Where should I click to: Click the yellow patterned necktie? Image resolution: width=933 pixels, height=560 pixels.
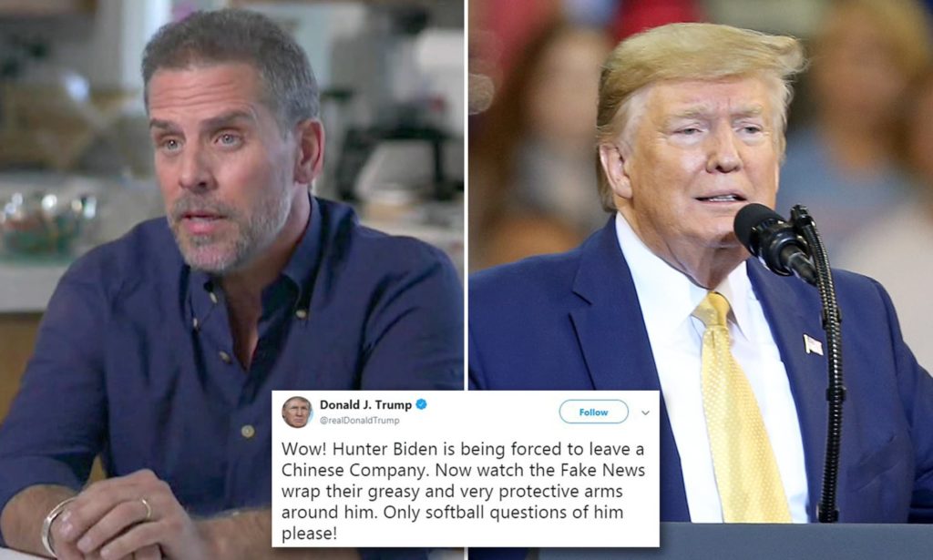(738, 410)
